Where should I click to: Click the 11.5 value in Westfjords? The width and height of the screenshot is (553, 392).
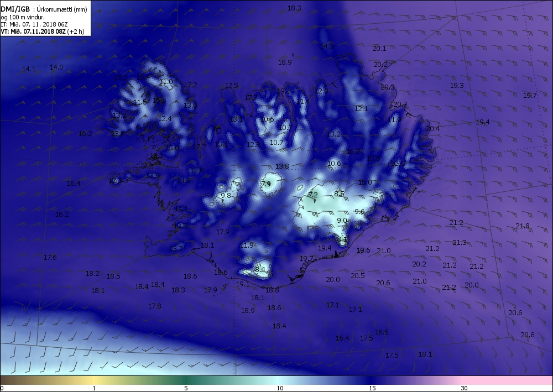[x=140, y=102]
